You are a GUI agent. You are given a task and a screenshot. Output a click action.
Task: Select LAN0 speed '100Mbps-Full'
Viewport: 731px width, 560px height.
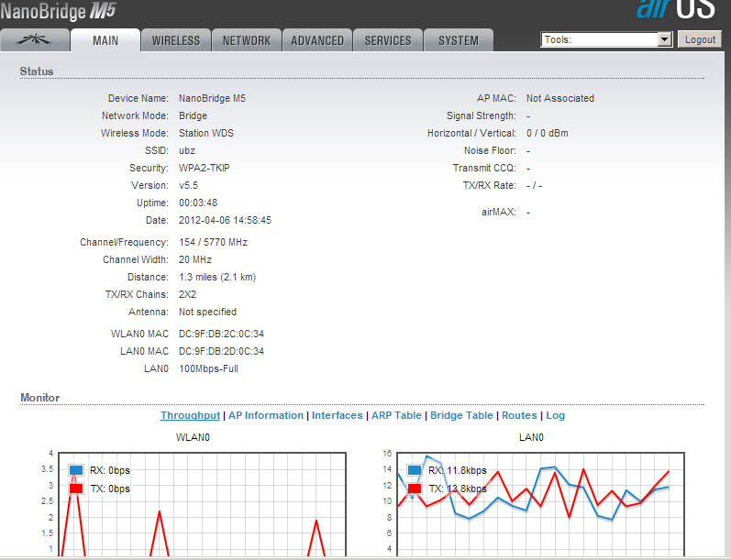pyautogui.click(x=208, y=368)
